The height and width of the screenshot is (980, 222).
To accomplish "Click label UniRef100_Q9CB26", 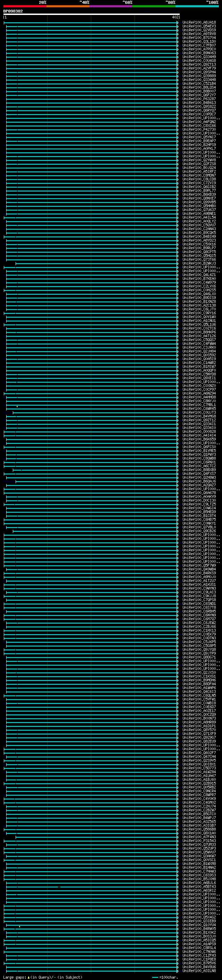I will tap(199, 531).
